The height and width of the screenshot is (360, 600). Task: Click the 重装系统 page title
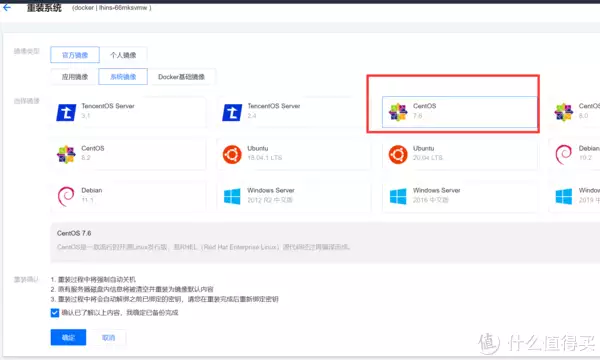tap(44, 8)
